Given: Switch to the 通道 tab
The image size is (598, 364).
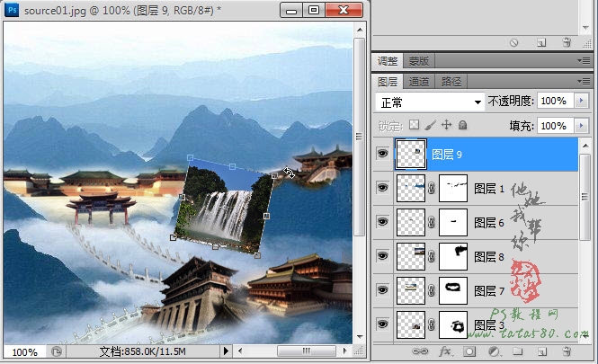Looking at the screenshot, I should click(419, 82).
